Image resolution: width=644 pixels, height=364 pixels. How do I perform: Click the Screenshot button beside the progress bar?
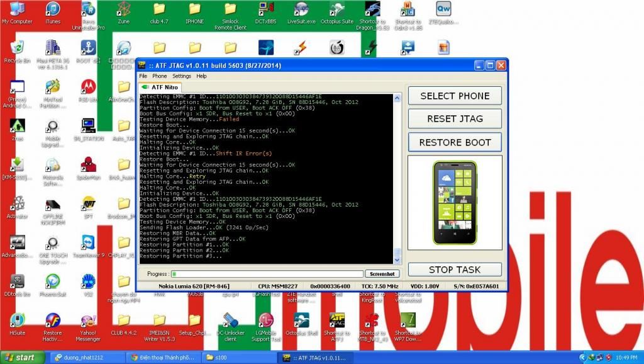(382, 274)
